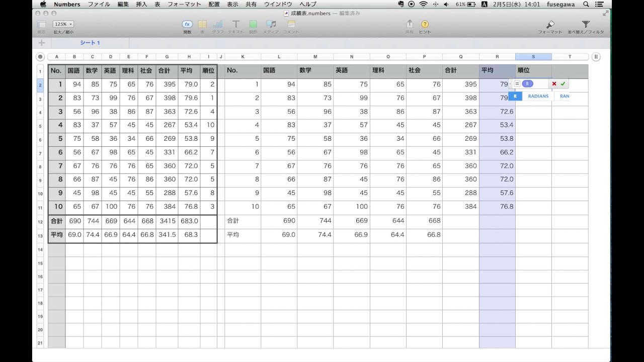Confirm formula with the green checkmark
This screenshot has width=644, height=362.
tap(563, 84)
